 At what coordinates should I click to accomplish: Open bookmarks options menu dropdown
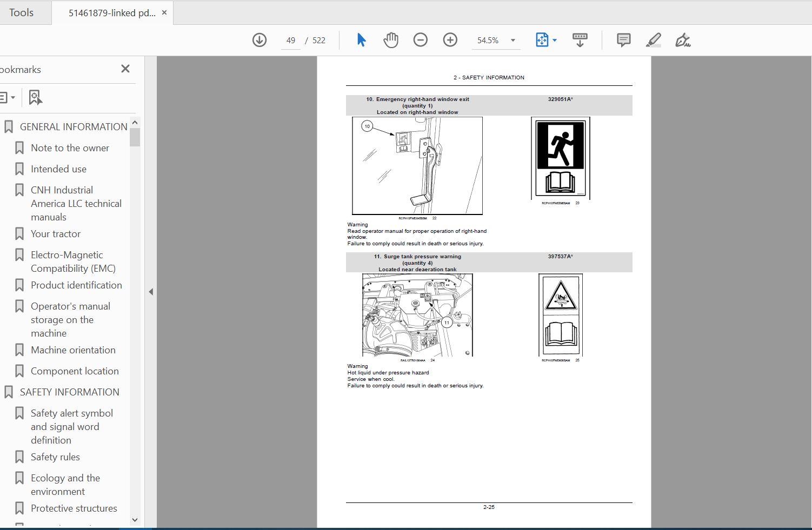coord(6,97)
